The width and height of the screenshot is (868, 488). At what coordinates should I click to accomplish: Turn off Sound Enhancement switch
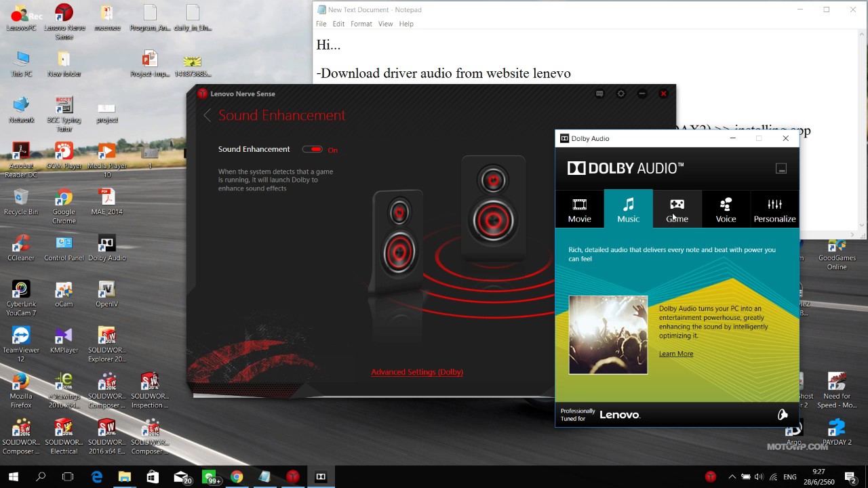(x=313, y=149)
